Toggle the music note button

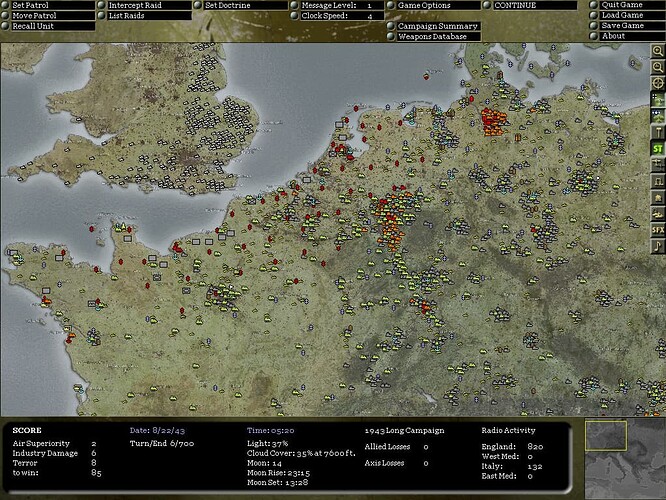click(x=658, y=246)
